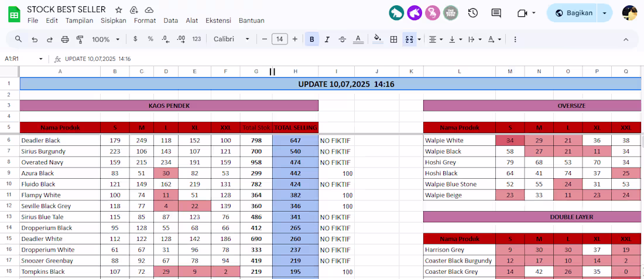Format selection as percent

[x=150, y=39]
